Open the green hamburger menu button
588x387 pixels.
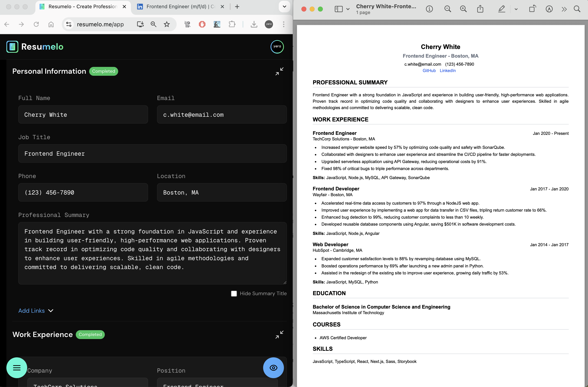click(x=16, y=367)
